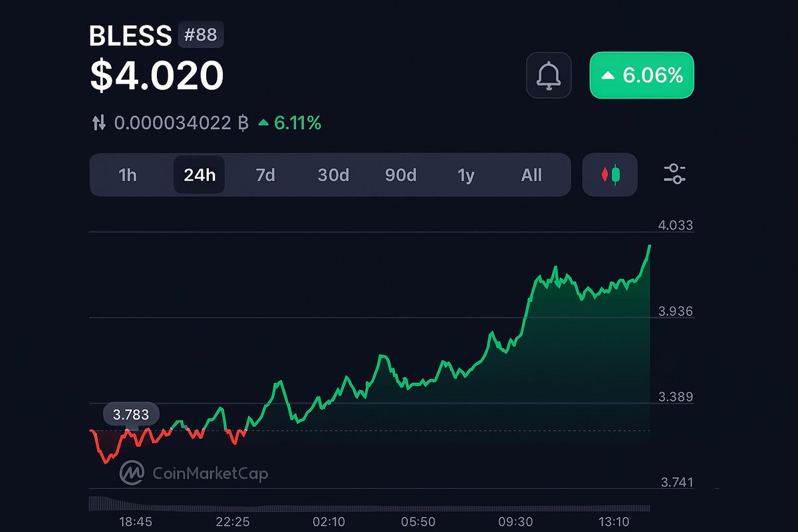
Task: Click the 3.783 price tooltip label
Action: click(131, 415)
